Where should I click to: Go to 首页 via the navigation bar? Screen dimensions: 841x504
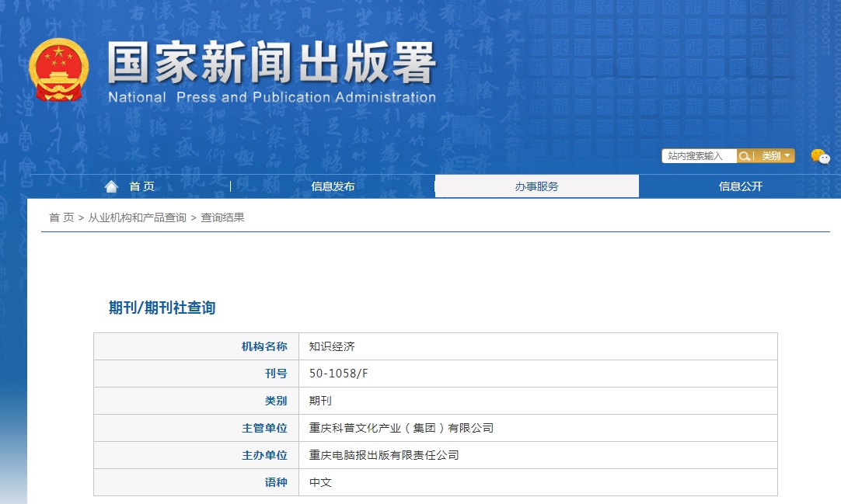[144, 186]
